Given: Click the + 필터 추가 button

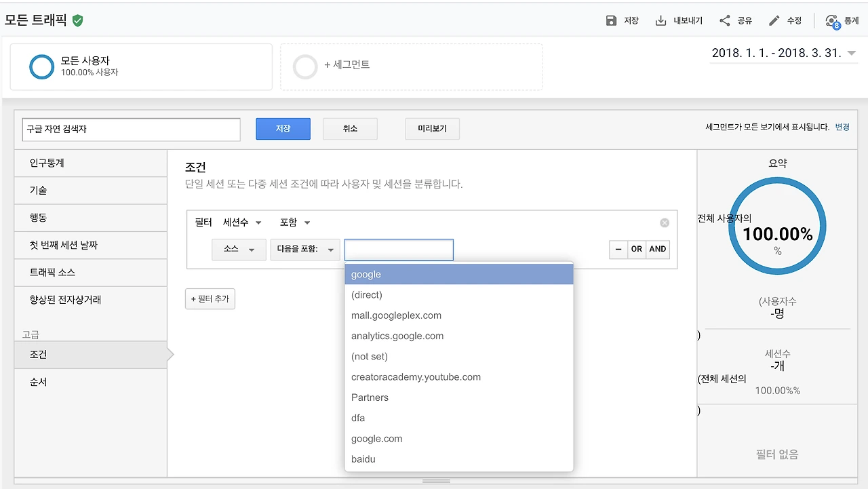Looking at the screenshot, I should 210,298.
